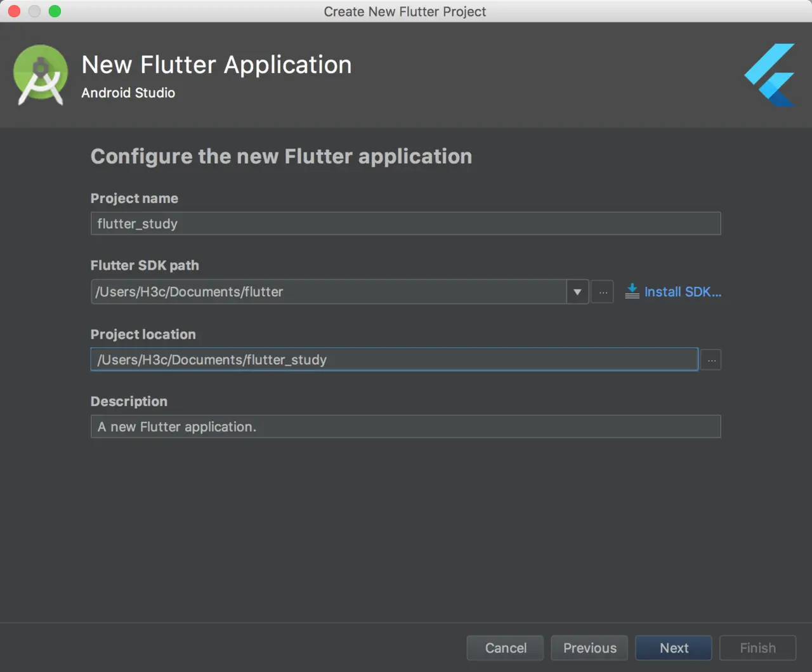Minimize the dialog with the yellow button
This screenshot has width=812, height=672.
point(34,11)
